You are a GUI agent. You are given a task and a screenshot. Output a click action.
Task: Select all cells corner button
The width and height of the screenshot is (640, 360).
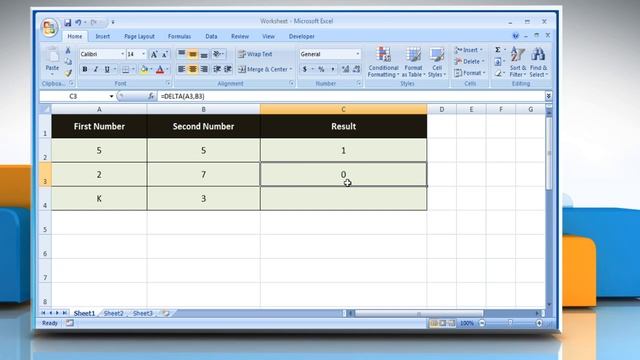coord(45,109)
